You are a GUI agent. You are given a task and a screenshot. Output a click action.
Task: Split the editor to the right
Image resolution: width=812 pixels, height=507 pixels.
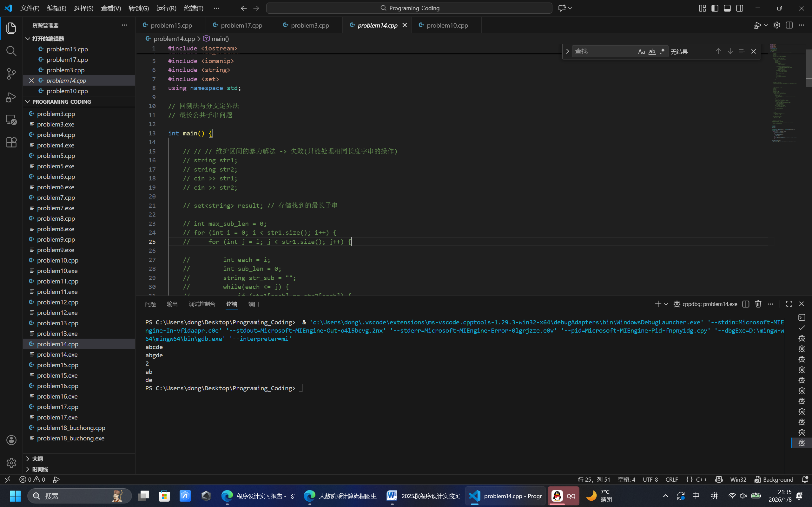(x=789, y=25)
